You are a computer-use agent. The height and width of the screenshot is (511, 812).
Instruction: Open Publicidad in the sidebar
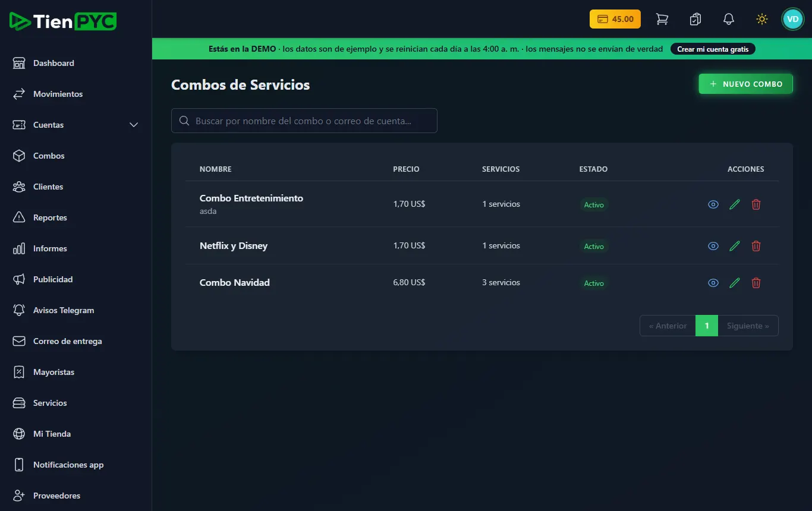(76, 279)
